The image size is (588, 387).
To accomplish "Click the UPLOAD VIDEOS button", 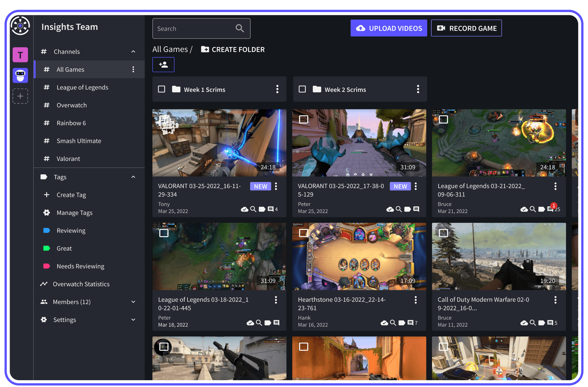I will click(x=388, y=28).
